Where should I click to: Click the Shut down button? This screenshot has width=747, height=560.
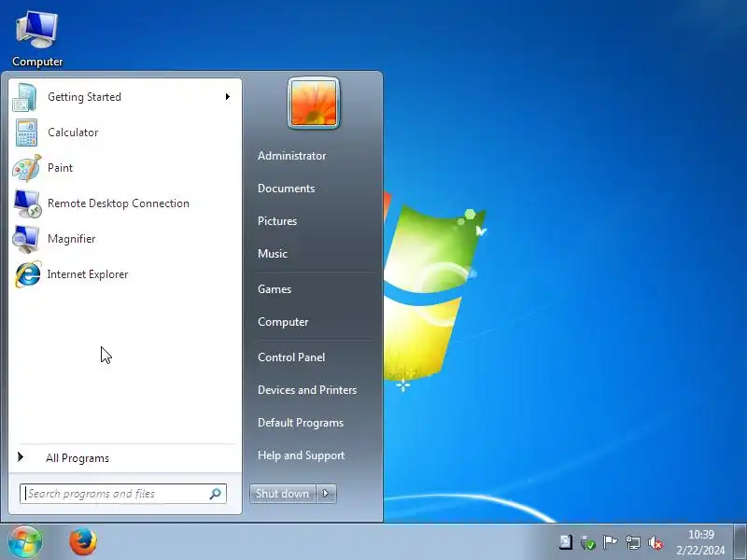pos(283,494)
